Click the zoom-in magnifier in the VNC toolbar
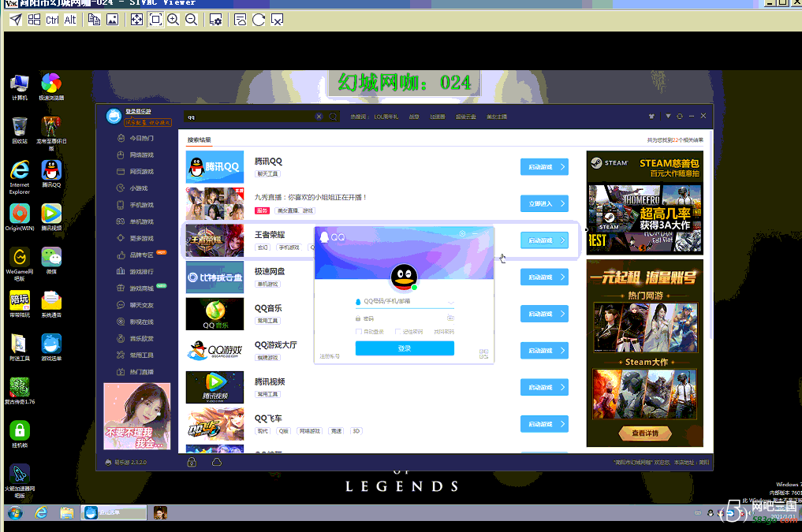 173,20
